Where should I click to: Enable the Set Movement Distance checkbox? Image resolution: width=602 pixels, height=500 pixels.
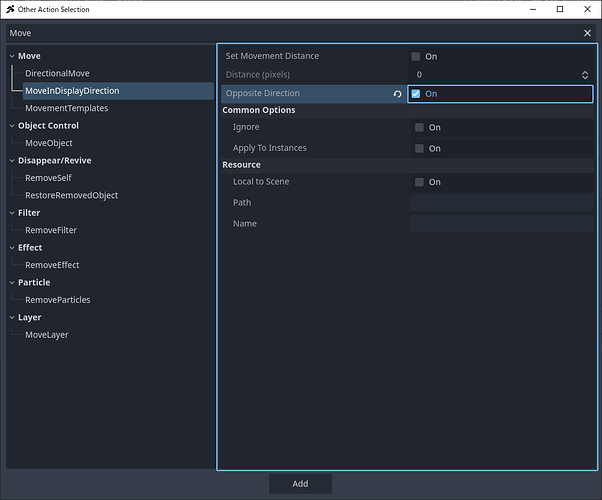tap(416, 57)
